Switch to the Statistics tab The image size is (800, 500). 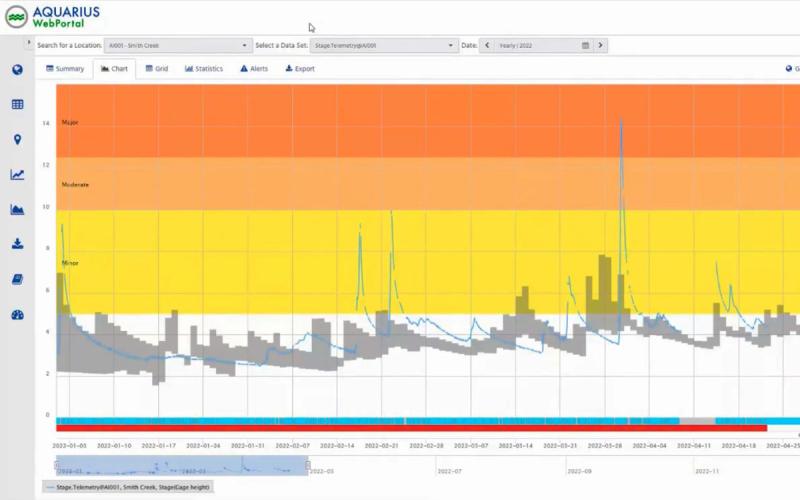[x=204, y=69]
